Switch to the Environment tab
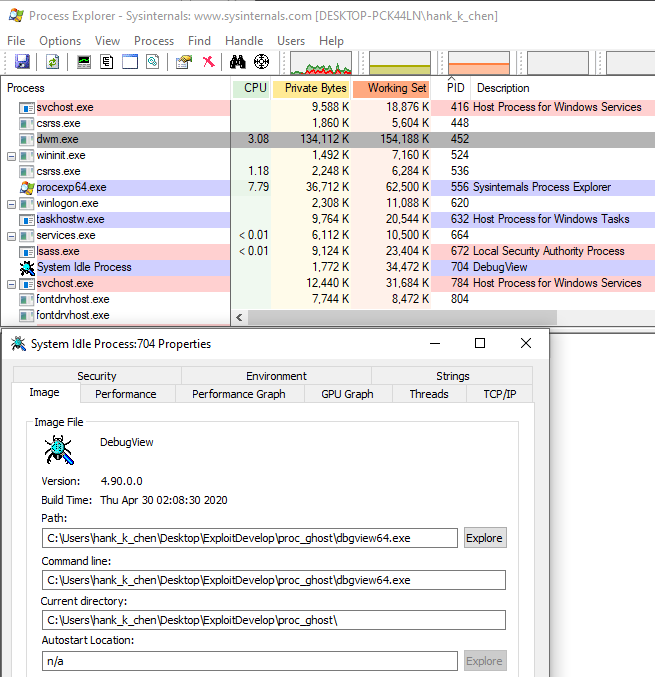The height and width of the screenshot is (677, 655). tap(276, 376)
